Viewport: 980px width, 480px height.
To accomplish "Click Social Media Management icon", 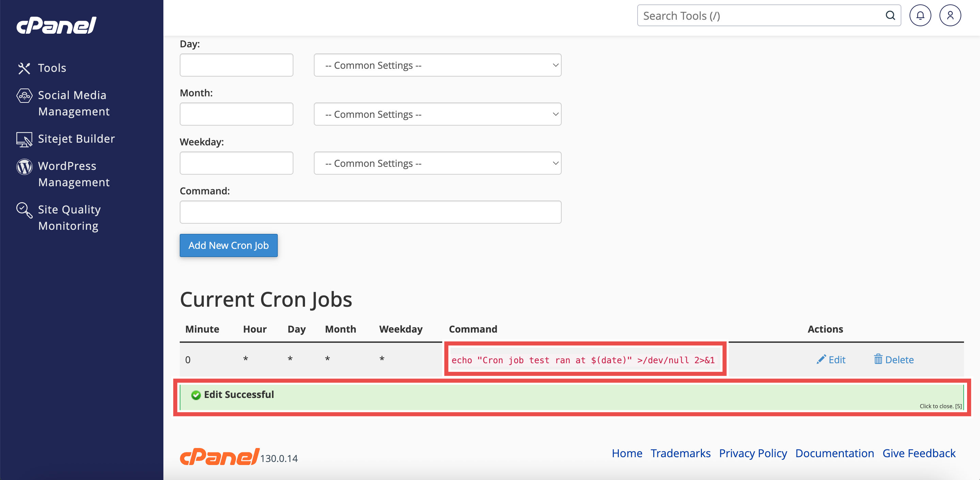I will pos(24,95).
